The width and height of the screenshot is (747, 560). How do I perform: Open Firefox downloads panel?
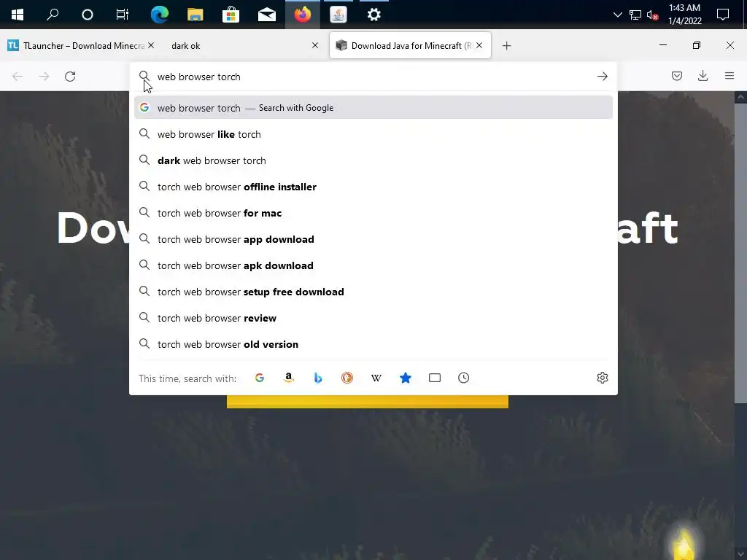coord(703,76)
